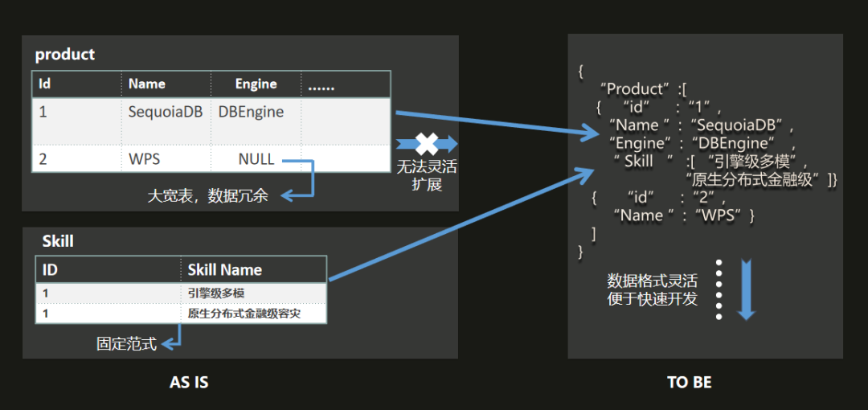Click the NULL cell in WPS row

pyautogui.click(x=256, y=159)
